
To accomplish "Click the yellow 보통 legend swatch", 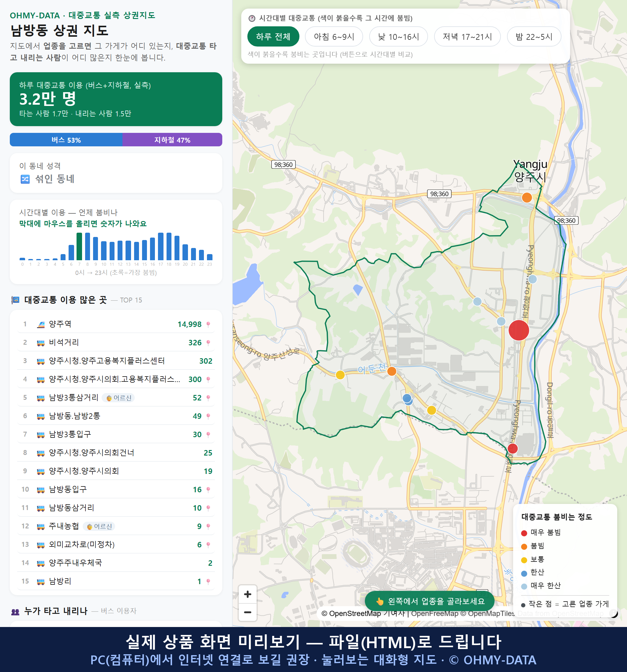I will [524, 560].
